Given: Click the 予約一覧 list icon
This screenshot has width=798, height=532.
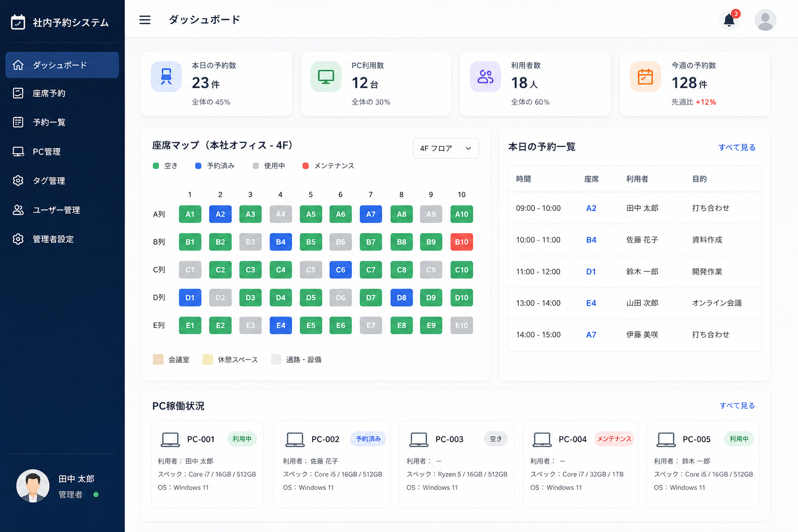Looking at the screenshot, I should [18, 122].
